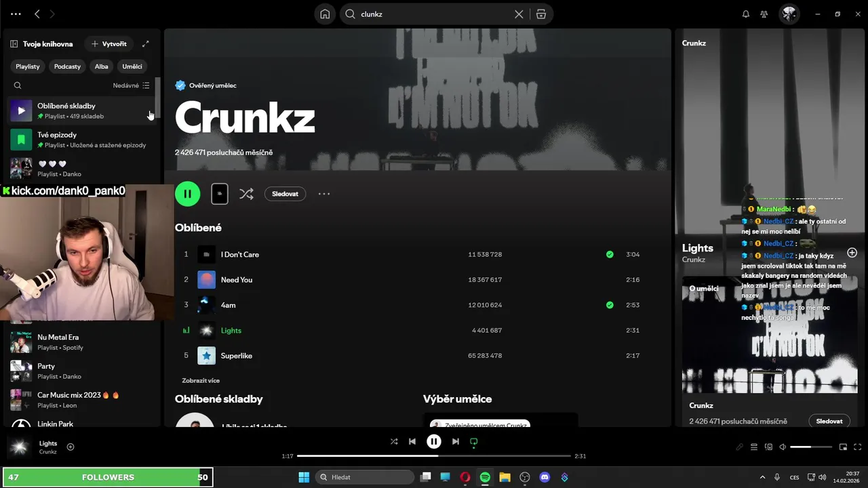Navigate back with the left arrow

[x=37, y=14]
